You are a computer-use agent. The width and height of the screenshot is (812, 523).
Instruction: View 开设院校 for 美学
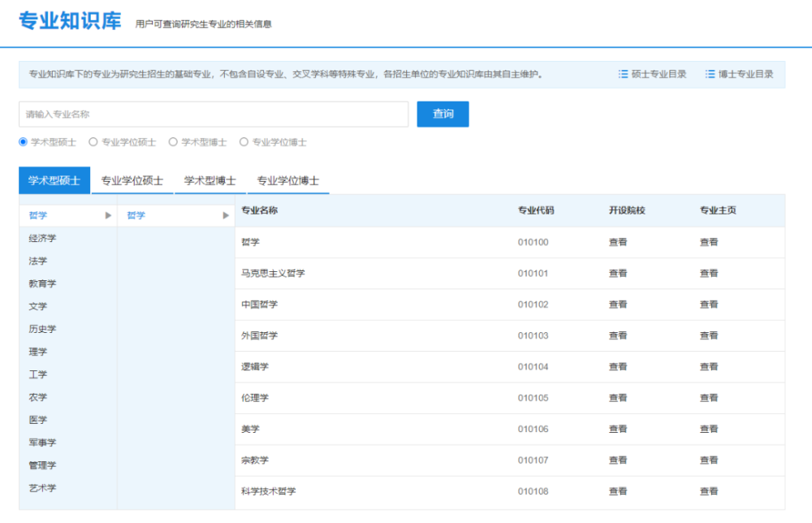[618, 429]
